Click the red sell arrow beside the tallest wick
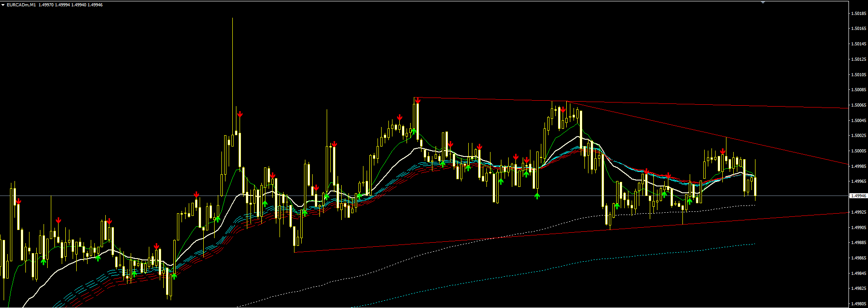The height and width of the screenshot is (308, 868). tap(240, 114)
